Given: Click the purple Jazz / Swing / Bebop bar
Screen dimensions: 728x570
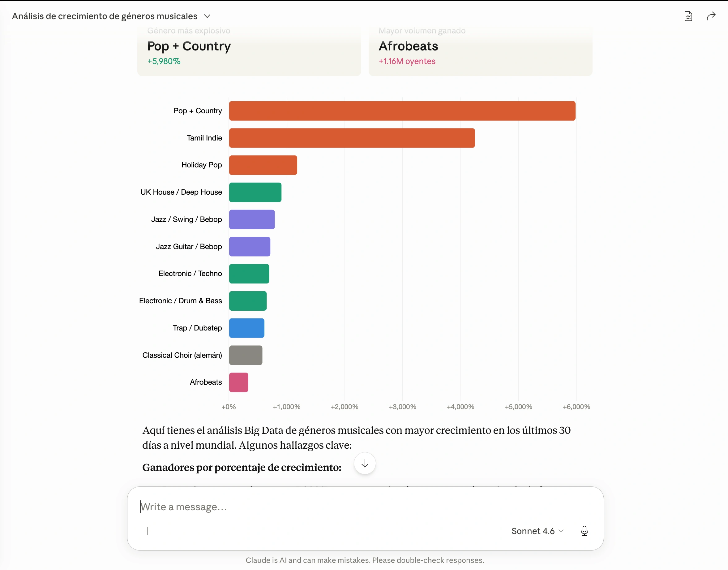Looking at the screenshot, I should pyautogui.click(x=251, y=219).
